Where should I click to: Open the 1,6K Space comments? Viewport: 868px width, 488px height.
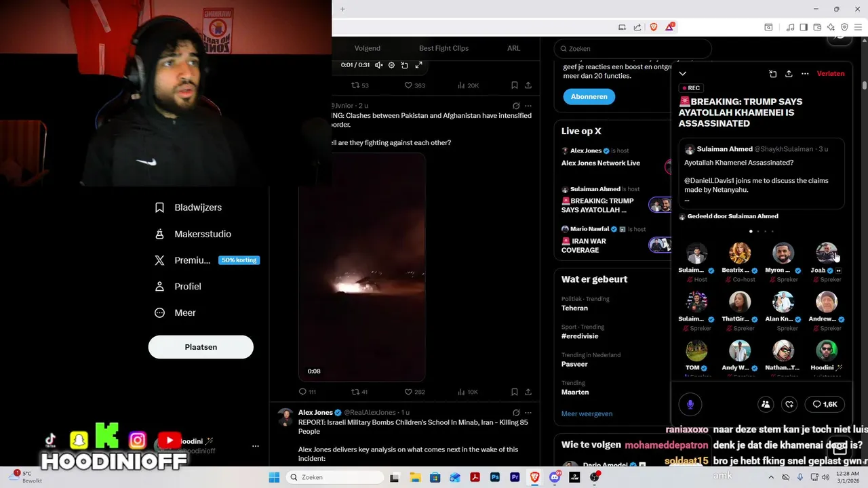(825, 405)
